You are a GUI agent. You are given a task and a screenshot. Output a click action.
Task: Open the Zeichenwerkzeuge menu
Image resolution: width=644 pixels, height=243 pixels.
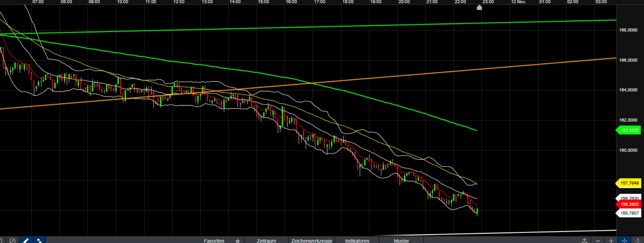(x=311, y=241)
